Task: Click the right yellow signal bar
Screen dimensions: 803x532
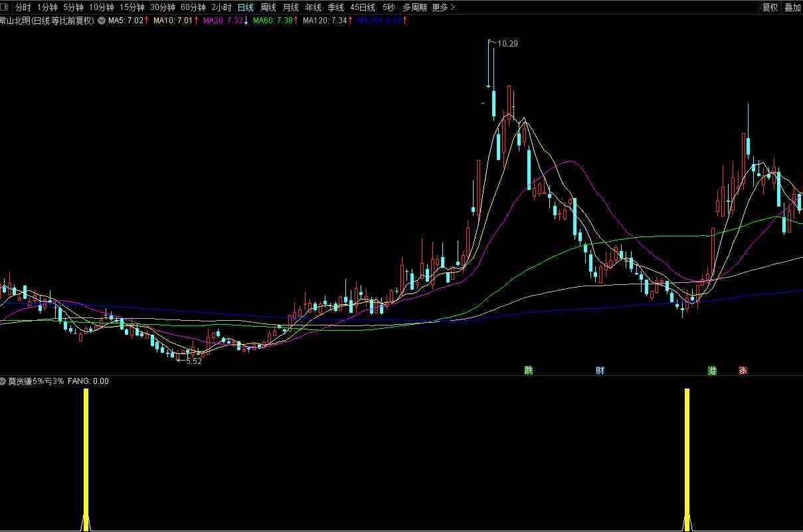Action: point(687,460)
